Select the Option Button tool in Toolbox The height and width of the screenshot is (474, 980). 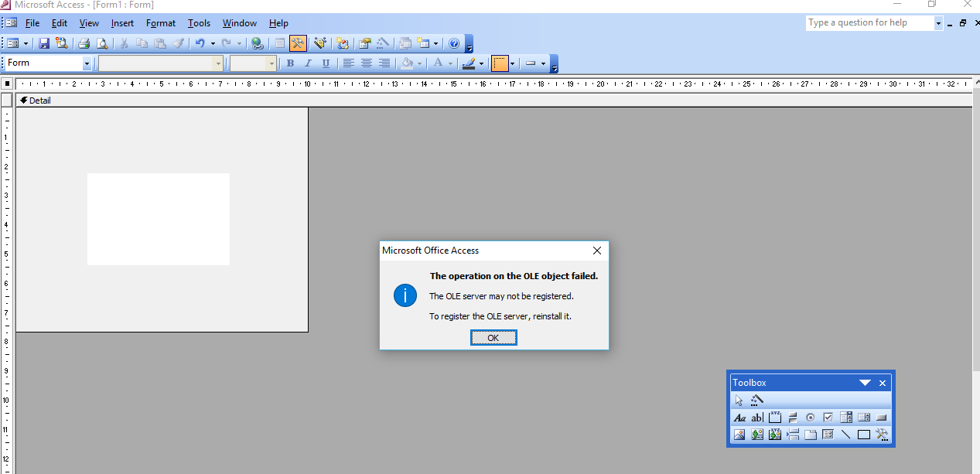[811, 418]
